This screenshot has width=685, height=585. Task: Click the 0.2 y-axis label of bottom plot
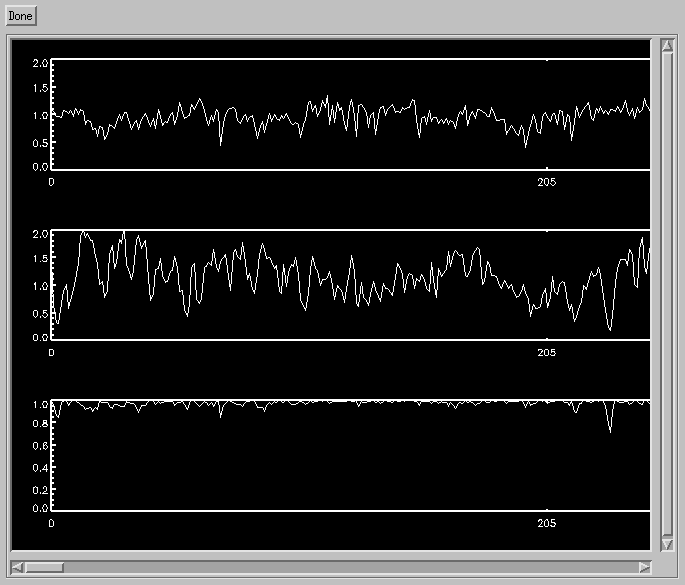click(x=40, y=490)
